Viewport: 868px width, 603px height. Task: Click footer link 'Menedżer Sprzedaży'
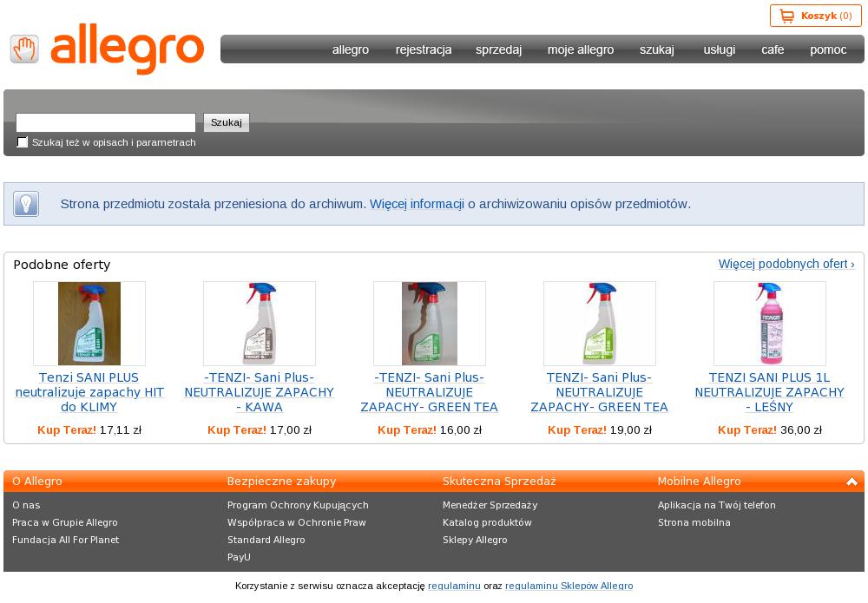[490, 505]
